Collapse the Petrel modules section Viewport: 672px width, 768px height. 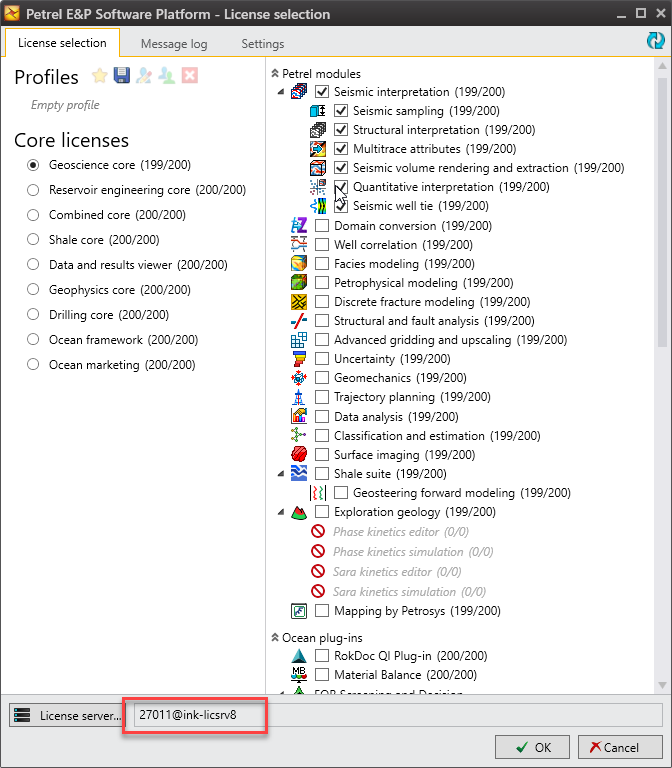tap(275, 73)
